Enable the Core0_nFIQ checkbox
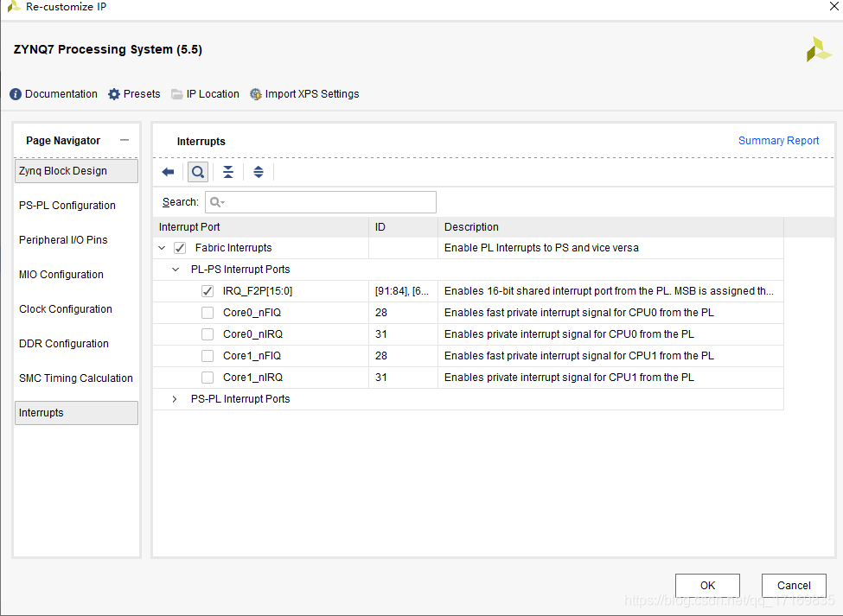843x616 pixels. pos(208,313)
